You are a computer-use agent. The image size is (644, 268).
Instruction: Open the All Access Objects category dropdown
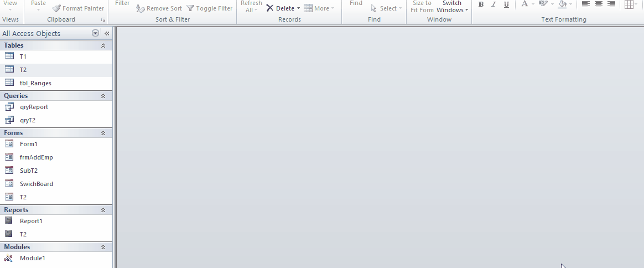pos(95,33)
